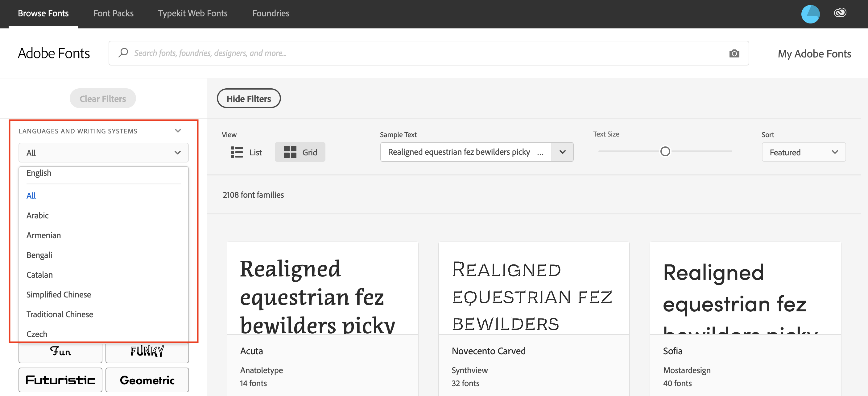Toggle the Languages and Writing Systems expander
Screen dimensions: 868x396
click(x=178, y=131)
